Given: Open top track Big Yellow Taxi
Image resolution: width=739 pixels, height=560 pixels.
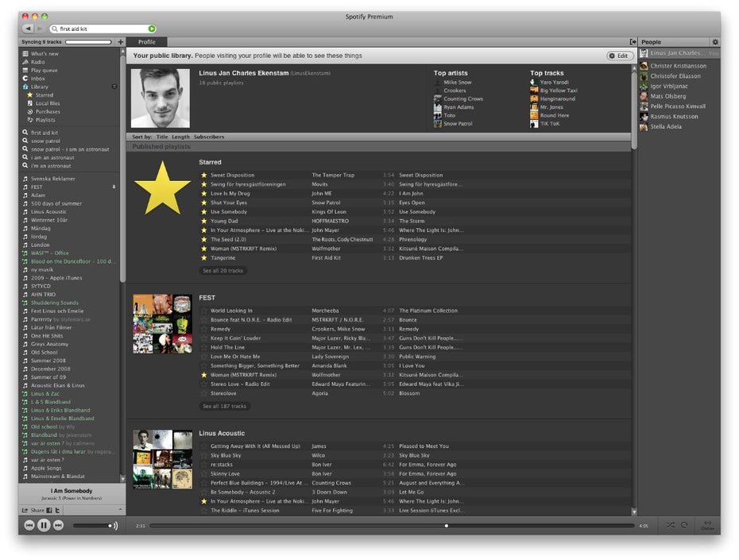Looking at the screenshot, I should [559, 91].
